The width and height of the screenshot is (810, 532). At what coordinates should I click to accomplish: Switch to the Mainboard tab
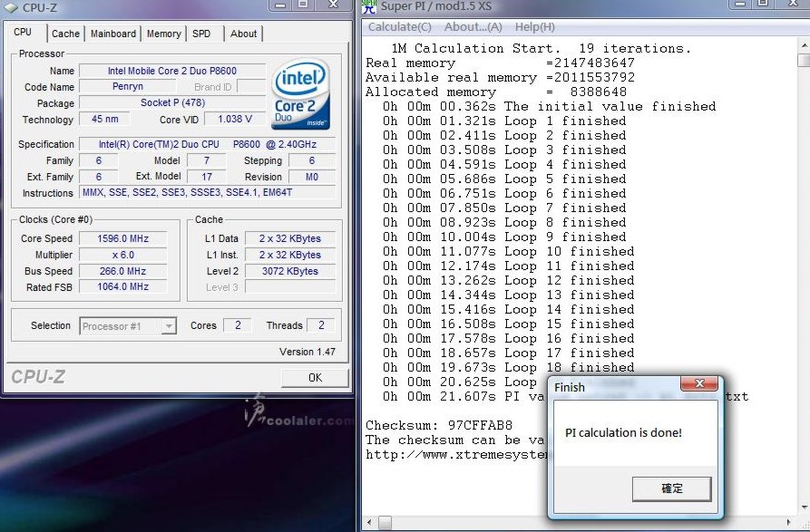[113, 34]
